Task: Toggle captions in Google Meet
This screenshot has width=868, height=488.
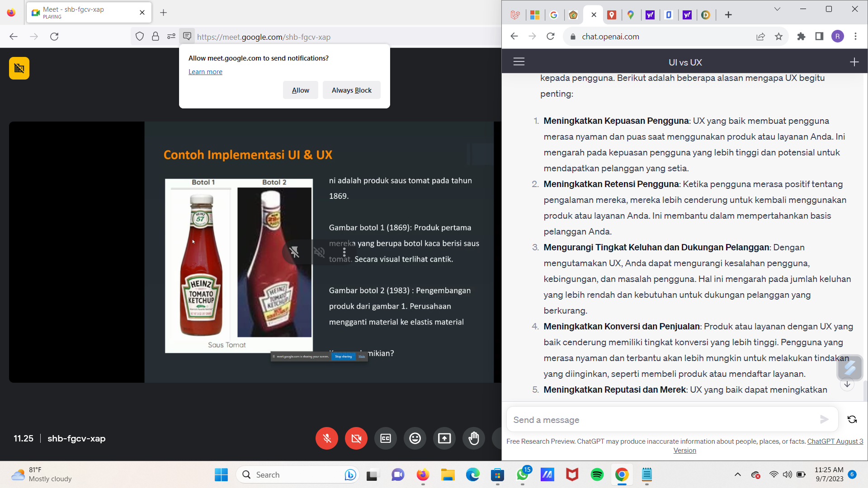Action: pos(386,438)
